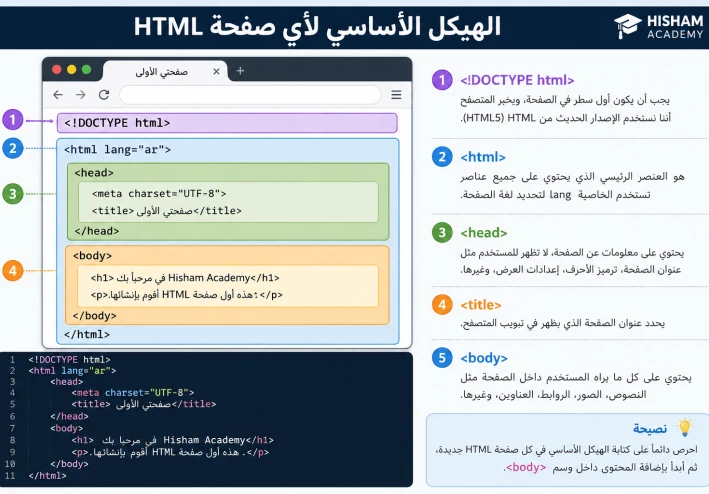Click the orange <title> heading in the explanations
709x494 pixels.
point(481,305)
